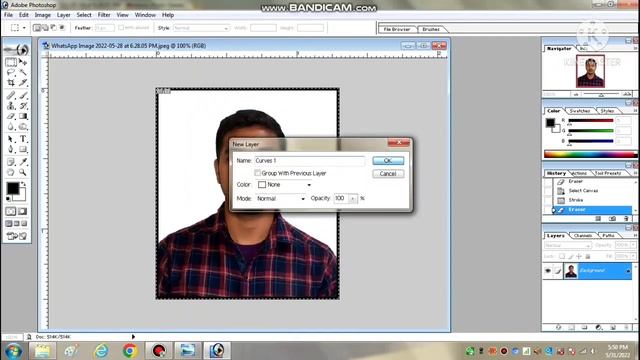This screenshot has width=640, height=360.
Task: Open blend mode dropdown in Layers panel
Action: pos(568,245)
